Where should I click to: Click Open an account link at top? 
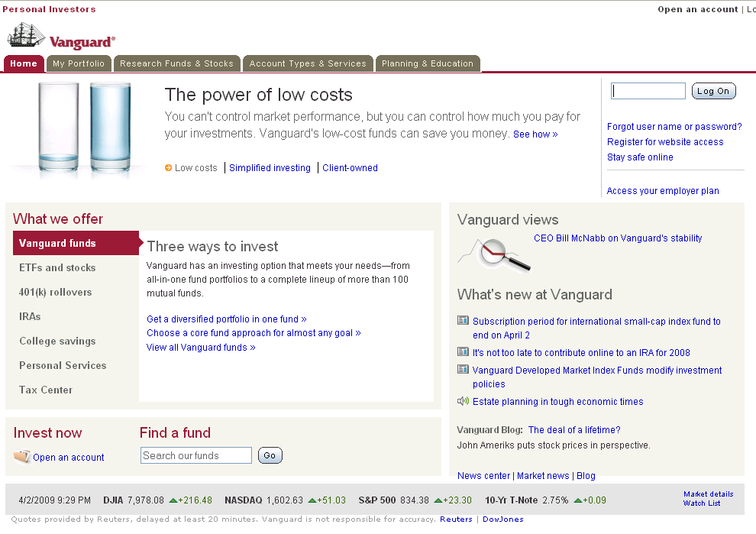[698, 9]
